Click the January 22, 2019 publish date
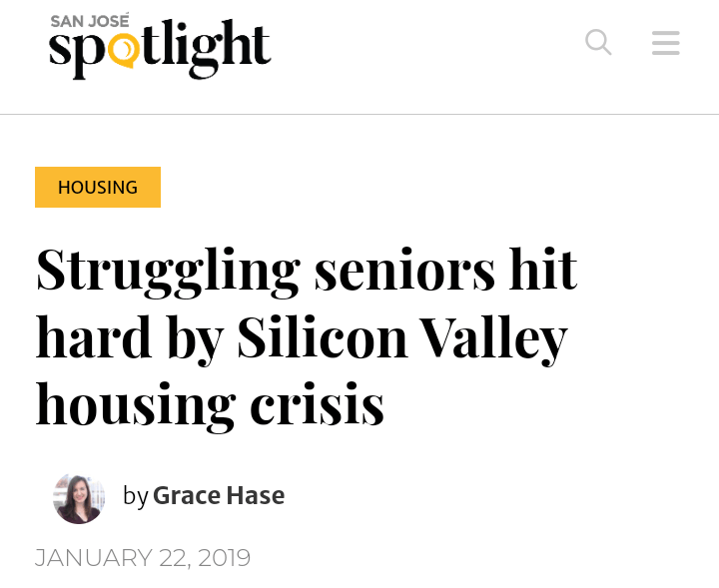 (x=143, y=557)
